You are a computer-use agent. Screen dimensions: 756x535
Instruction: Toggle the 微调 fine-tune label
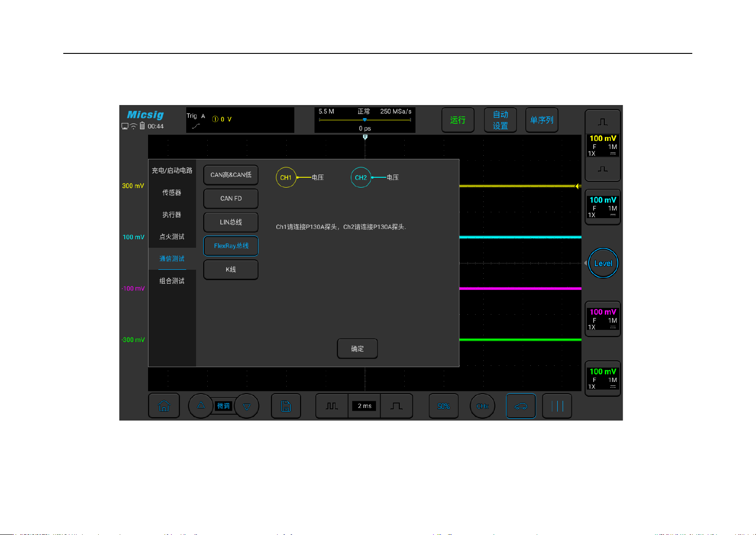pyautogui.click(x=223, y=406)
